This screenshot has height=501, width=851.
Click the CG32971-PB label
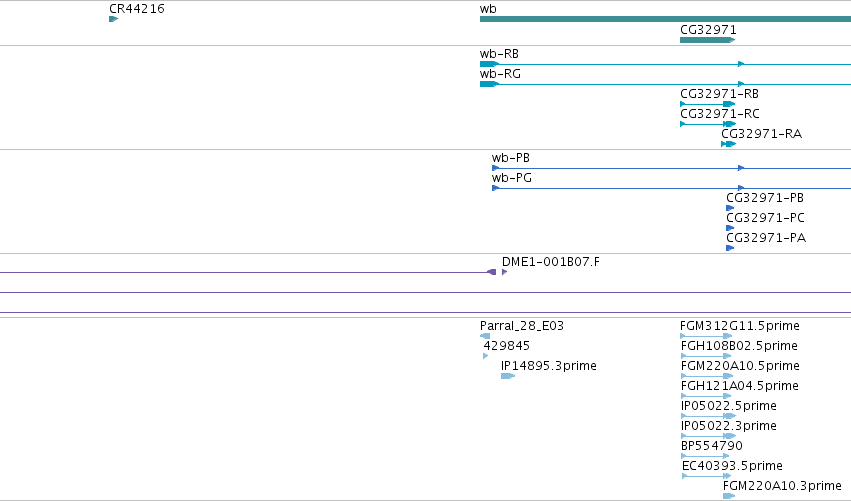click(765, 198)
